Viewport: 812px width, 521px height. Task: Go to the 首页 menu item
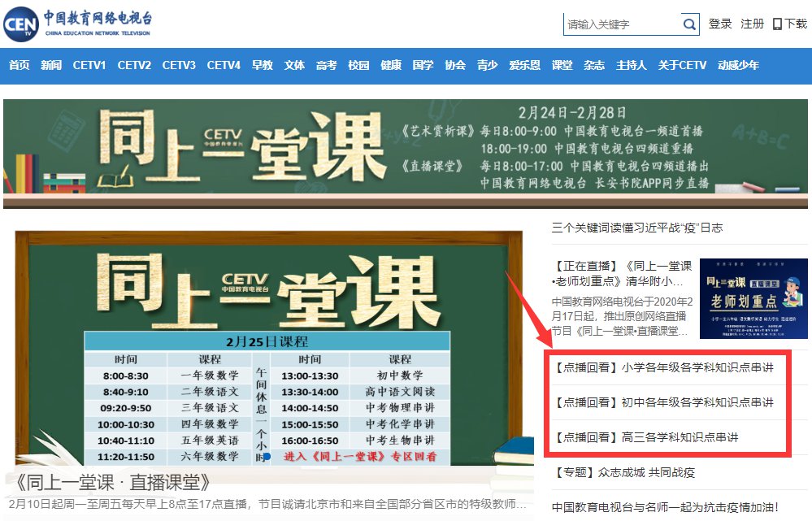coord(20,65)
